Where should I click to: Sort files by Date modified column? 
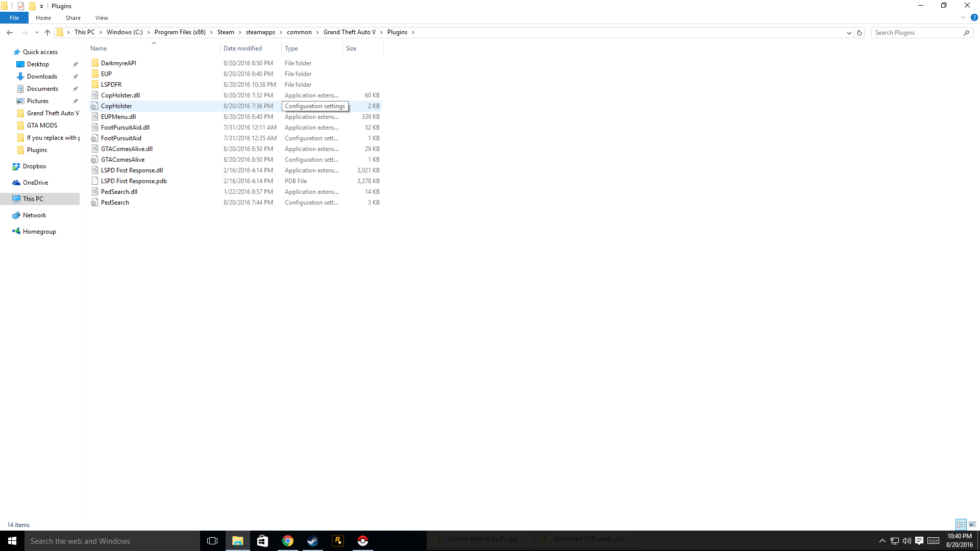click(242, 48)
